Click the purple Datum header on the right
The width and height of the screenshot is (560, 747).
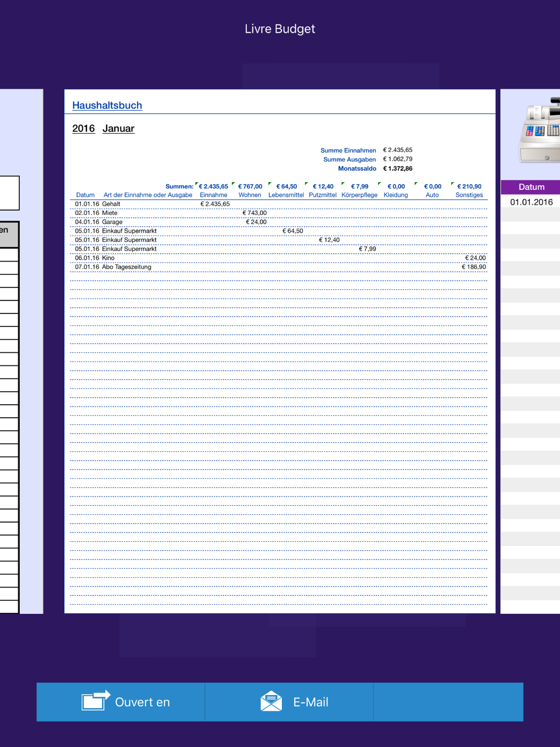click(532, 187)
